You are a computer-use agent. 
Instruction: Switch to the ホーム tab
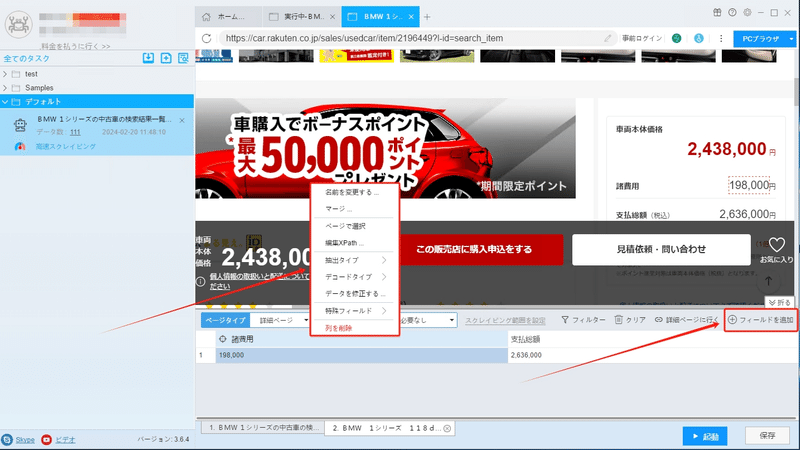coord(228,17)
